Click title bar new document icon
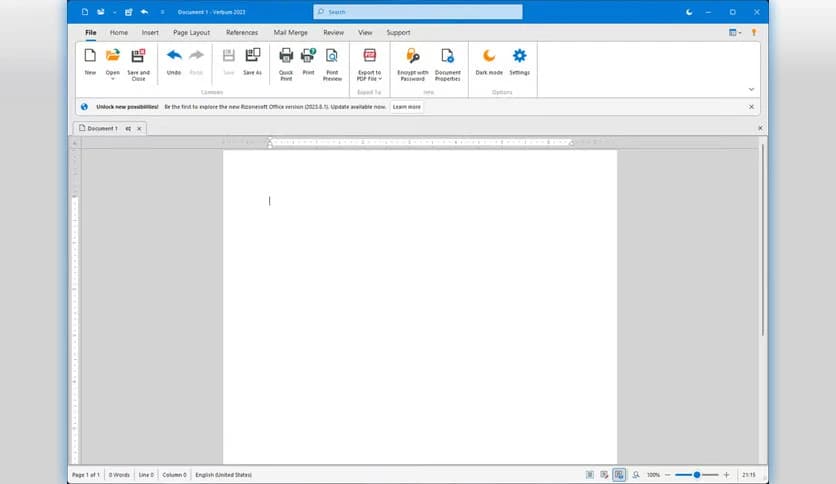Screen dimensions: 836x484 (x=85, y=12)
